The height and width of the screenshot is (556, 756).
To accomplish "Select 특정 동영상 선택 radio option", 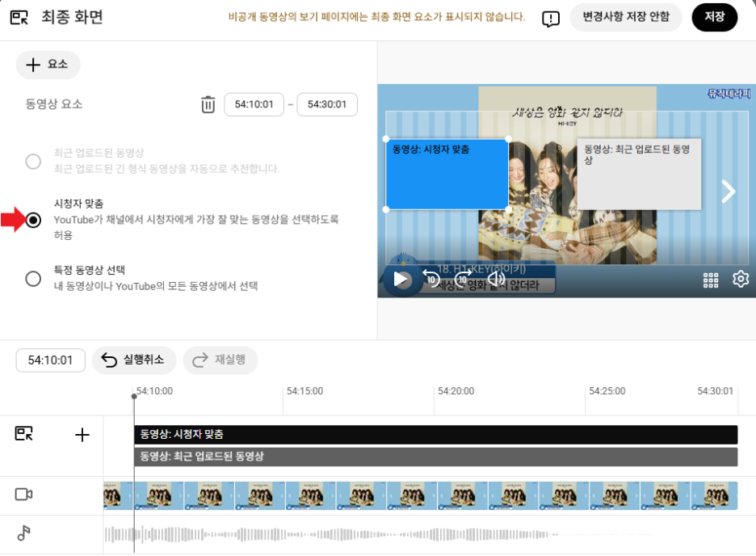I will coord(33,278).
